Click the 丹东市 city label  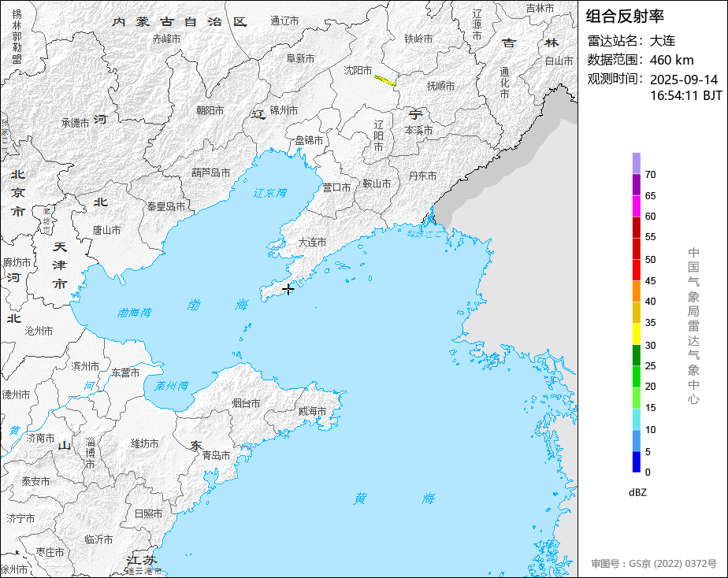(x=422, y=176)
